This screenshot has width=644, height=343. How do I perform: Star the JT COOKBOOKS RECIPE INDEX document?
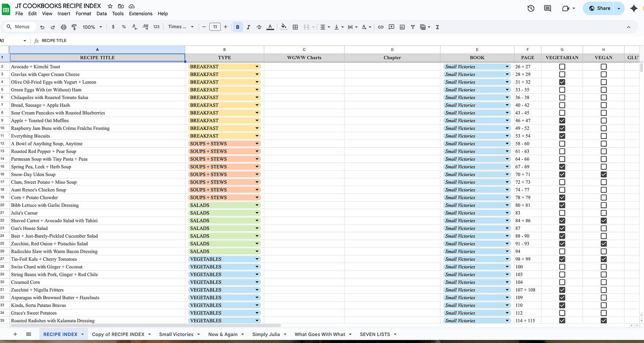110,6
